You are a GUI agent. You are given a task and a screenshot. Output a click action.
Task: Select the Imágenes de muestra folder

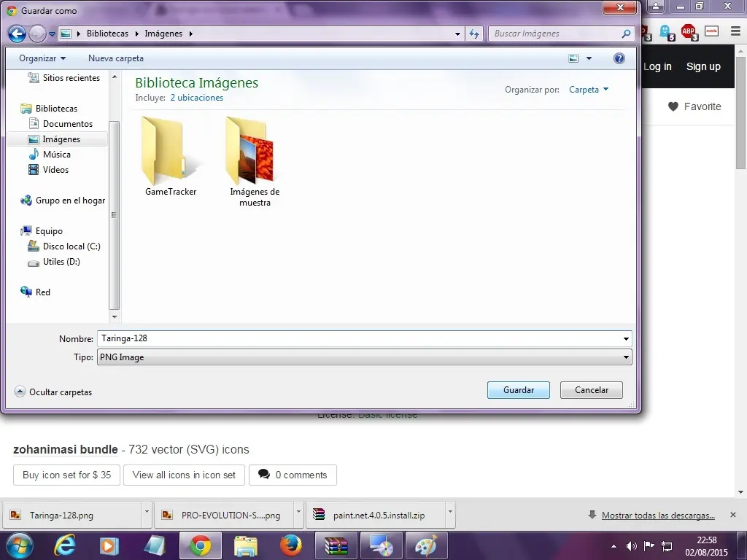coord(255,162)
